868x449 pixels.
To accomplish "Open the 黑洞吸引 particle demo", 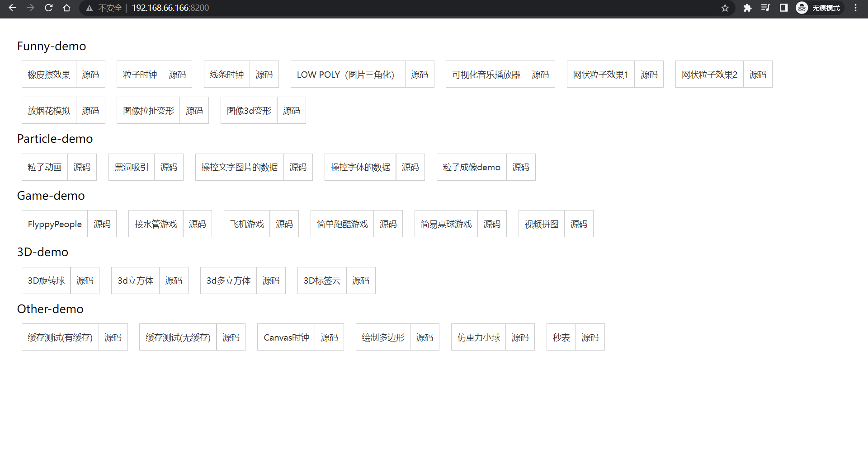I will pyautogui.click(x=132, y=168).
